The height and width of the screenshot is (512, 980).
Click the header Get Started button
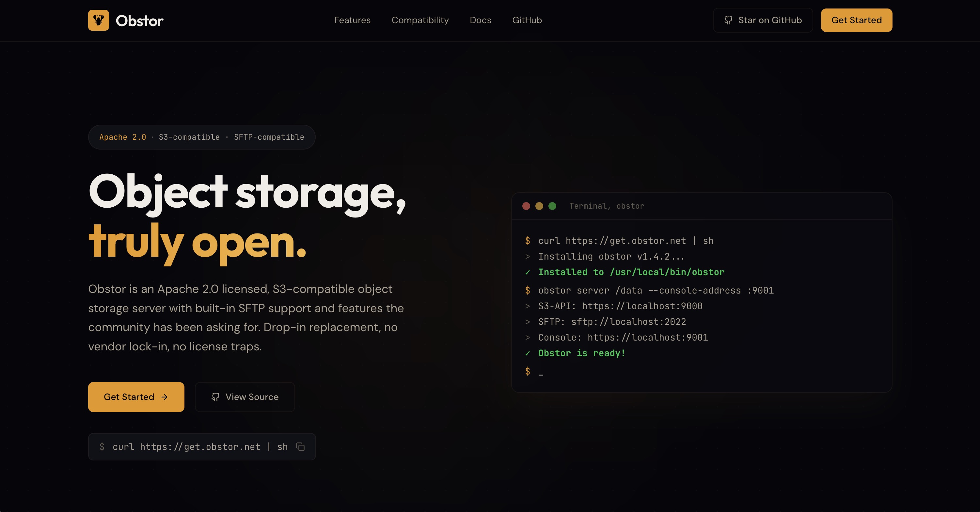coord(856,20)
